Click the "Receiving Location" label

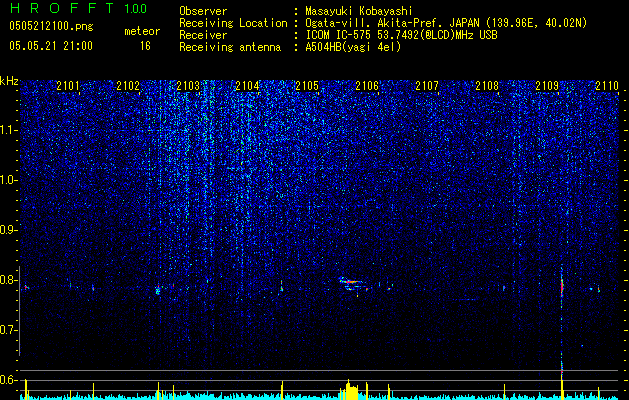point(233,23)
